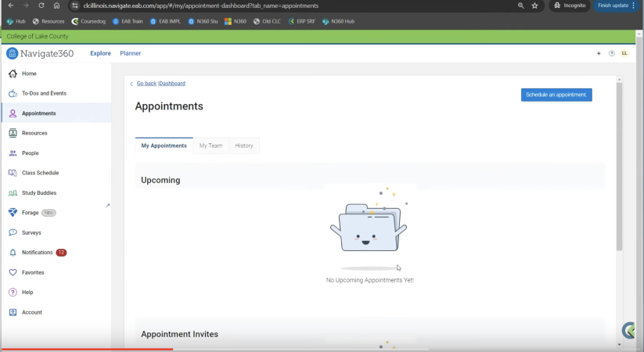Open To-Dos and Events in sidebar
The image size is (644, 352).
43,93
